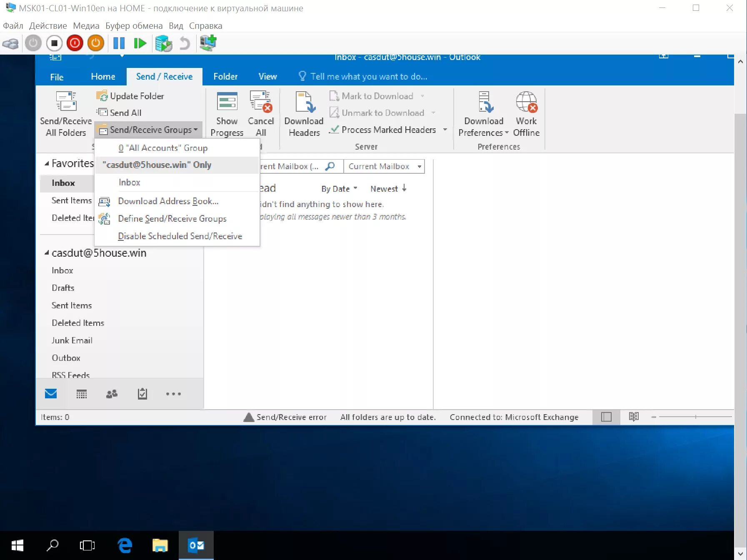Select Download Address Book from the menu
This screenshot has width=747, height=560.
click(x=168, y=201)
